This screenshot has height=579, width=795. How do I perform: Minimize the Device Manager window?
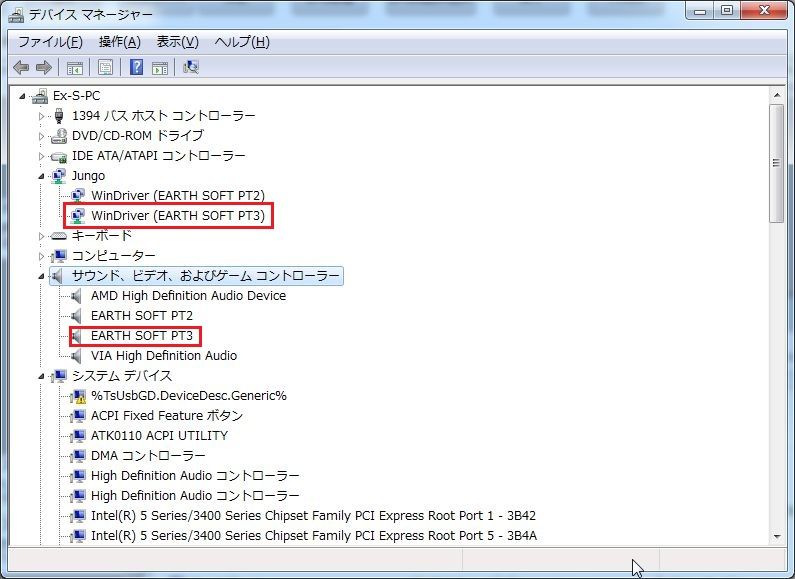click(x=700, y=11)
